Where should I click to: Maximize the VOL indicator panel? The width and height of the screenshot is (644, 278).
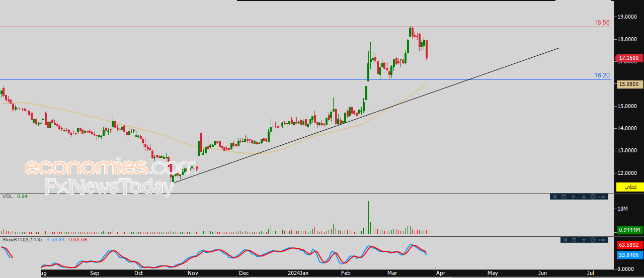click(563, 197)
